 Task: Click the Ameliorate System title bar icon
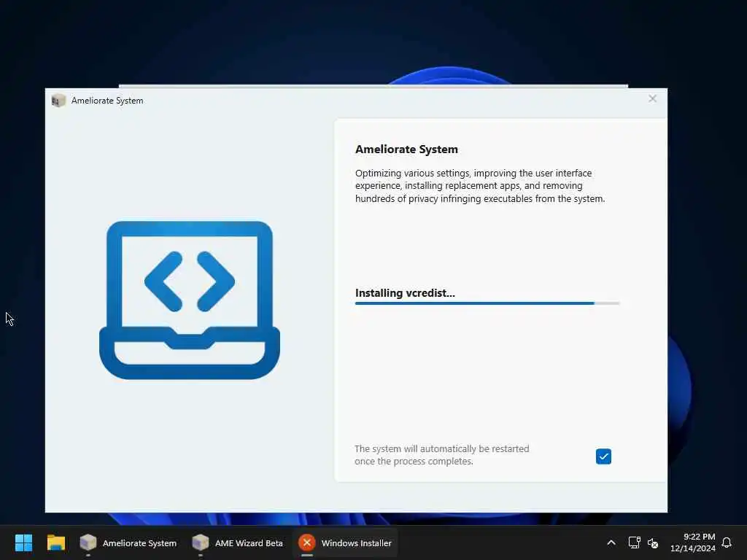pos(58,101)
